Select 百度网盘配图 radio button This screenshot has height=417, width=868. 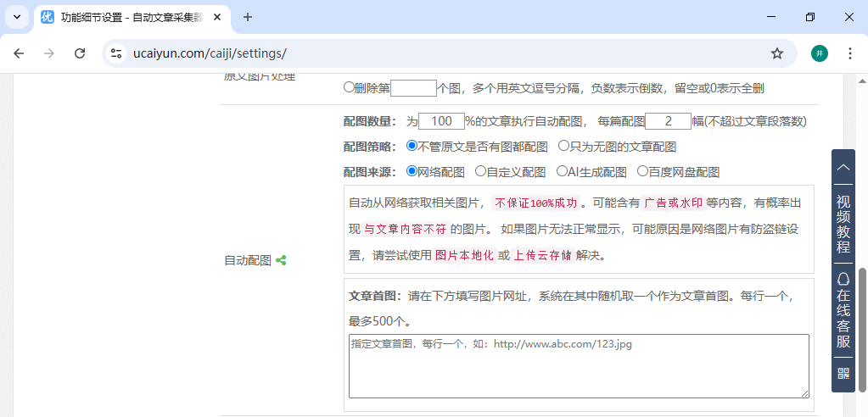642,171
